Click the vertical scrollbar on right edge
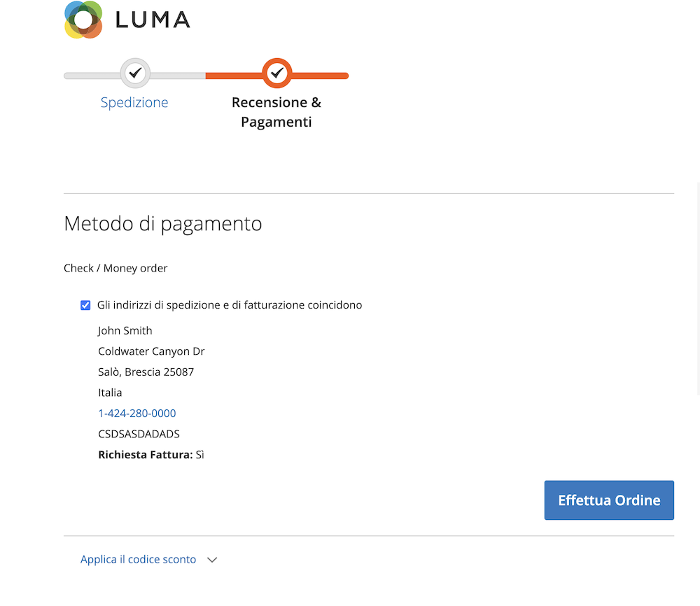 click(x=698, y=289)
